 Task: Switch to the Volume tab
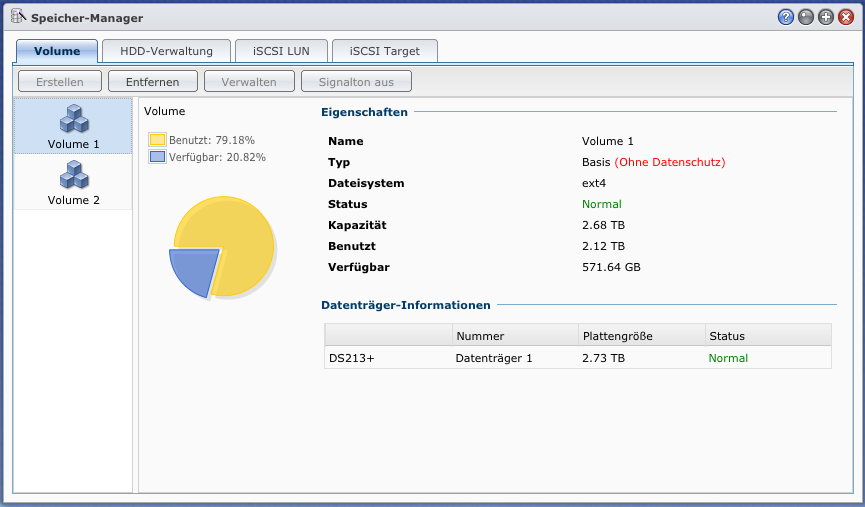pyautogui.click(x=57, y=51)
